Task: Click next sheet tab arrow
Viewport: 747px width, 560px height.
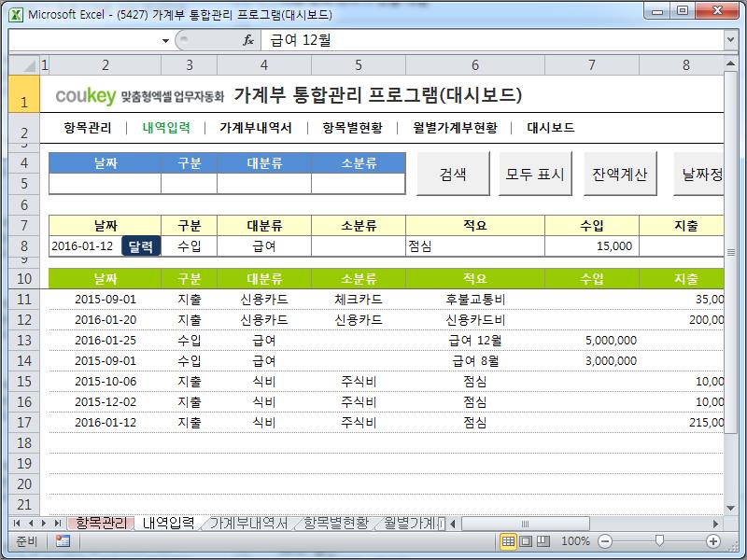Action: pyautogui.click(x=44, y=524)
